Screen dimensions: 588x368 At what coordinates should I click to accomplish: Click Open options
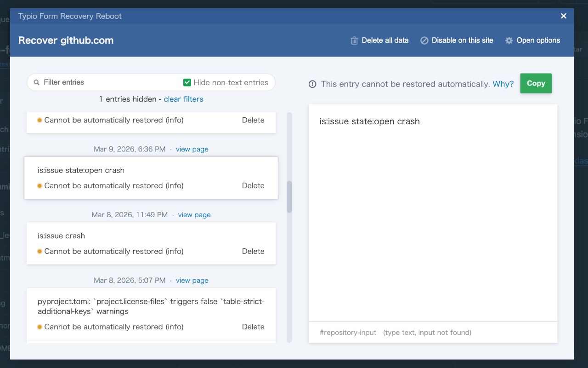(532, 40)
